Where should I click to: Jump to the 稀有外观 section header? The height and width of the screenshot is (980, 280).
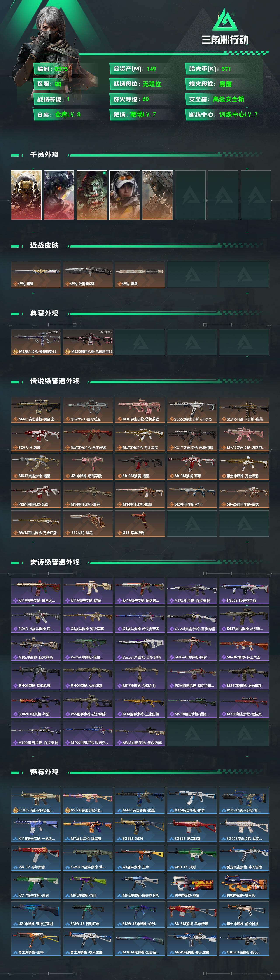point(44,772)
